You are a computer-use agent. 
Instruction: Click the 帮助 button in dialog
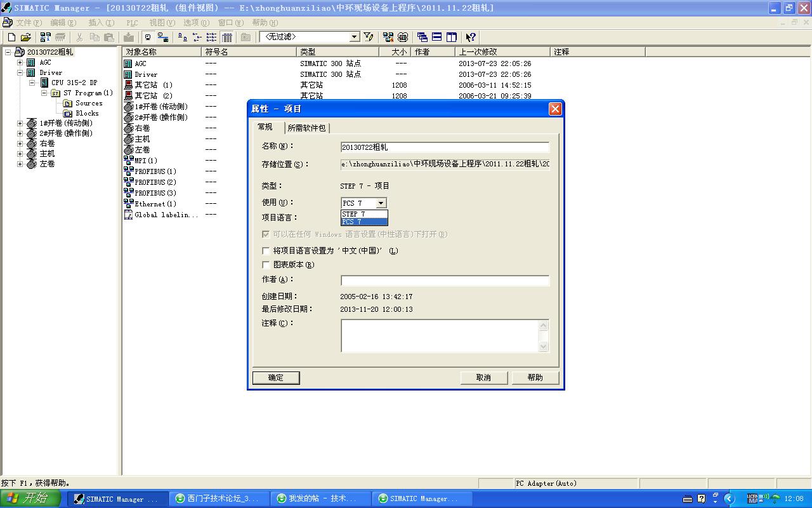(x=535, y=378)
